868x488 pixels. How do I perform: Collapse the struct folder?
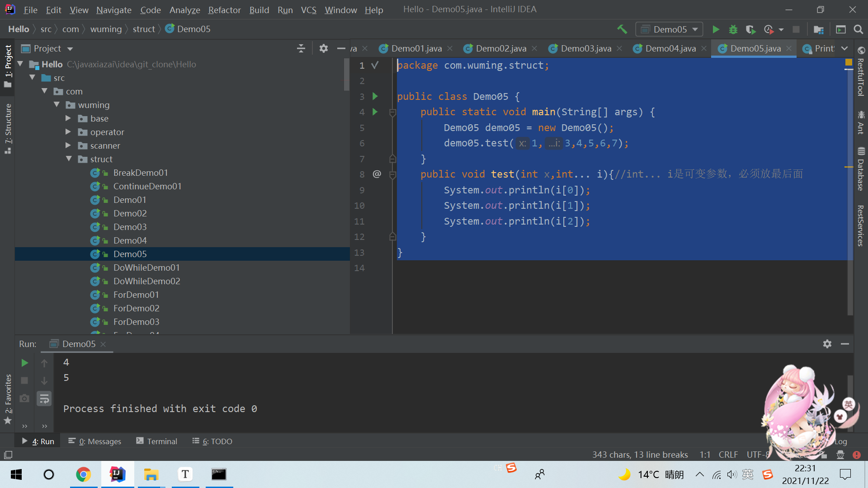(69, 159)
